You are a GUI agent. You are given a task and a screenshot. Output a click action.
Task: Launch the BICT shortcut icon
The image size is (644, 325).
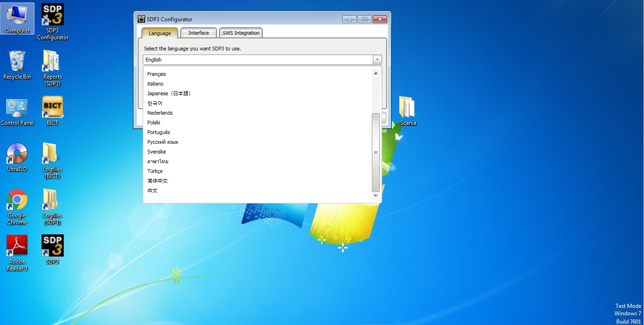53,111
